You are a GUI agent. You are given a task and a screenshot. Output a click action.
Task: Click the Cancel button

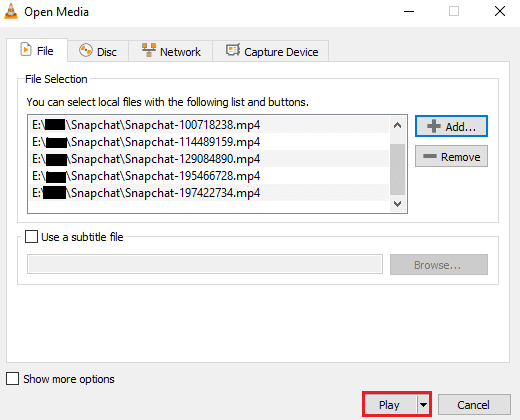[x=474, y=405]
